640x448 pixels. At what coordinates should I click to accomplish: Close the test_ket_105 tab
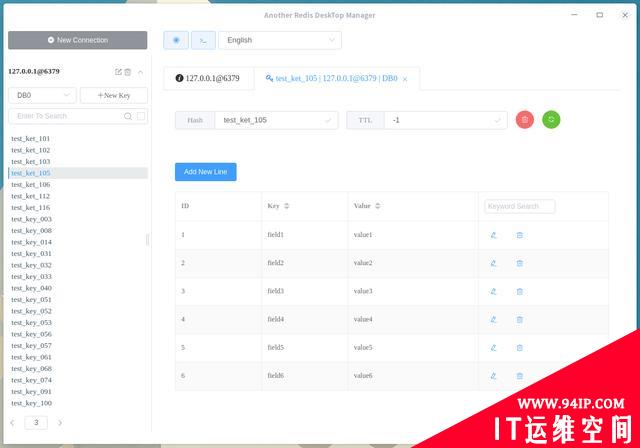coord(405,79)
